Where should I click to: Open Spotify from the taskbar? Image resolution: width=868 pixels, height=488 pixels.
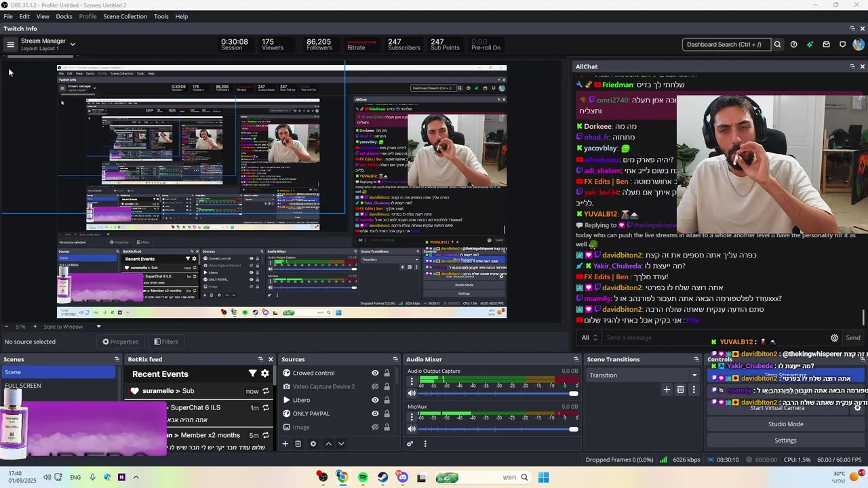(363, 477)
